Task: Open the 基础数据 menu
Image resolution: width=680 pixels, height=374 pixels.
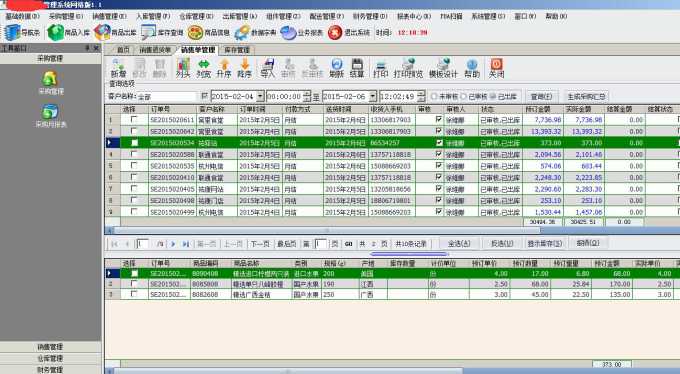Action: tap(22, 16)
